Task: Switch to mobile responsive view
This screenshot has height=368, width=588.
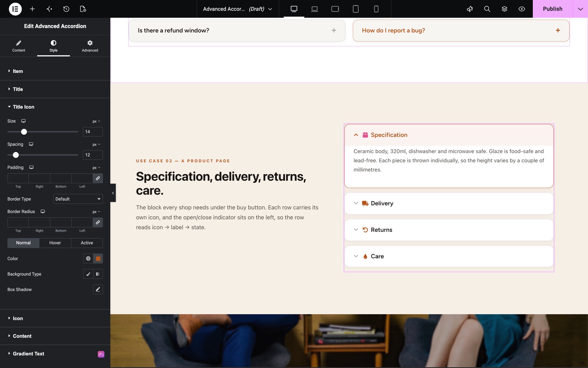Action: click(x=376, y=9)
